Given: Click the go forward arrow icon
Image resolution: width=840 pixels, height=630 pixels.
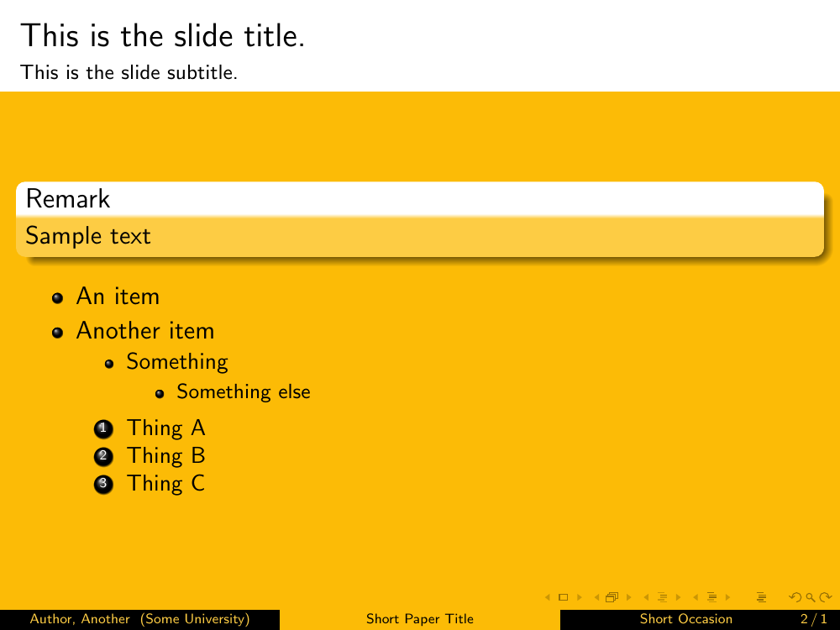Looking at the screenshot, I should (825, 598).
